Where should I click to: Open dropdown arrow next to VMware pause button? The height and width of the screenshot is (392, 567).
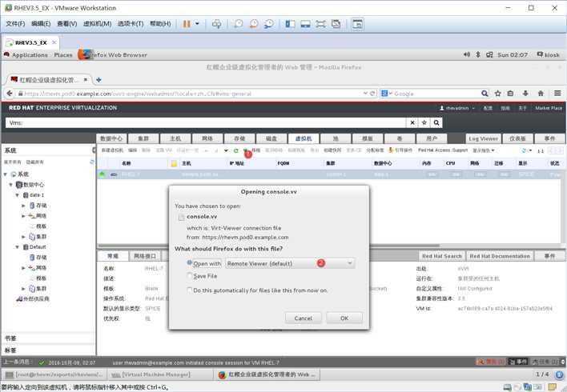click(197, 24)
